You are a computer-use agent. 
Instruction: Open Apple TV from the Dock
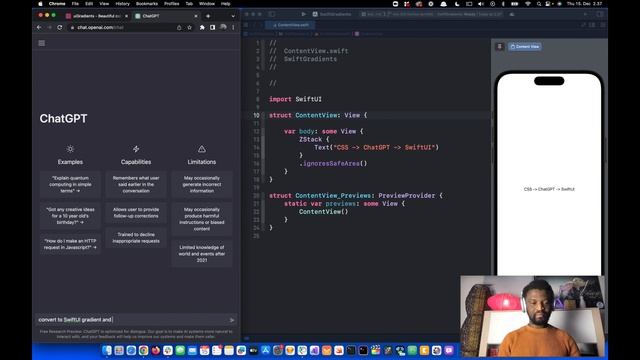pos(253,350)
